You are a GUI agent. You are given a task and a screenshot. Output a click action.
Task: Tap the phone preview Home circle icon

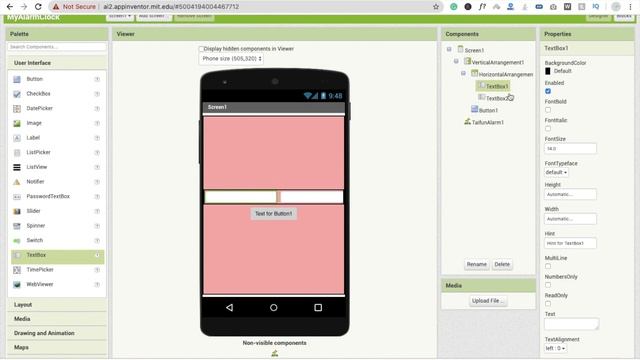tap(273, 307)
